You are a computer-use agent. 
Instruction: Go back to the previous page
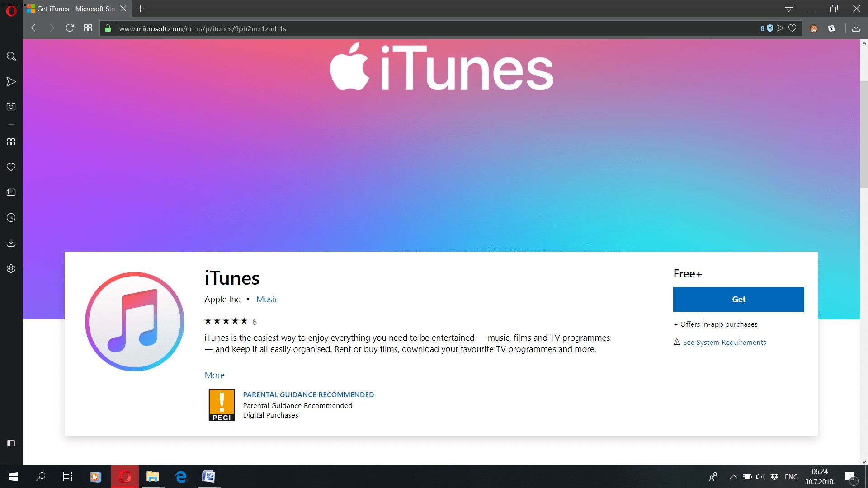click(33, 28)
